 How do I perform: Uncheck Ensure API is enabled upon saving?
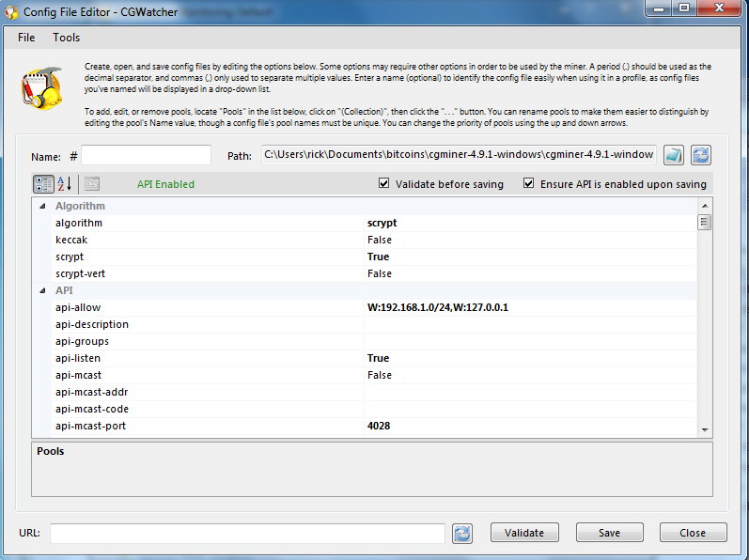pyautogui.click(x=529, y=184)
